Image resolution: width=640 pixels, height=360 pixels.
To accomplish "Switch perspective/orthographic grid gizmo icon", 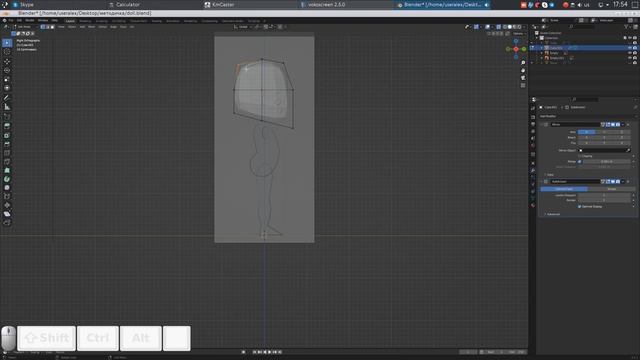I will pyautogui.click(x=523, y=85).
